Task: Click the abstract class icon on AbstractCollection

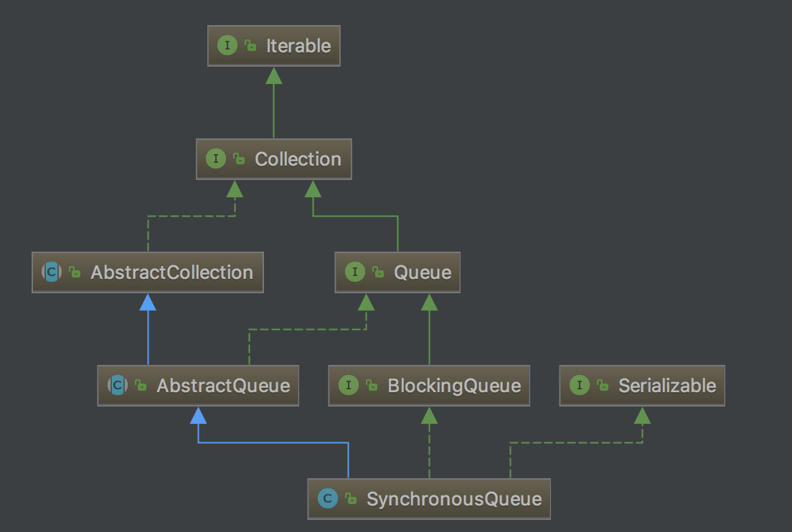Action: (52, 272)
